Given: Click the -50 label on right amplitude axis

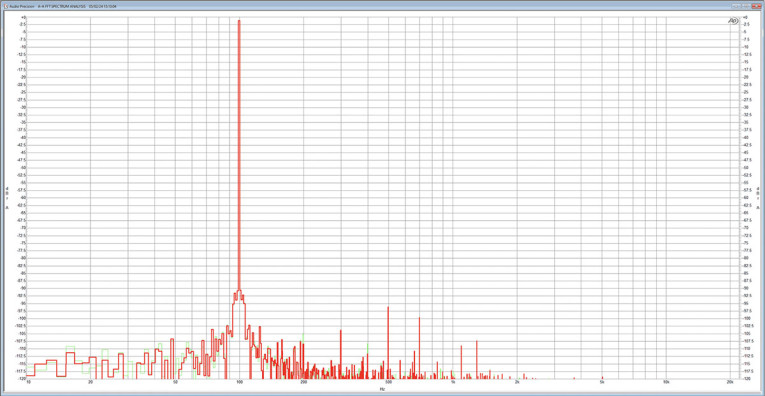Looking at the screenshot, I should click(x=745, y=167).
